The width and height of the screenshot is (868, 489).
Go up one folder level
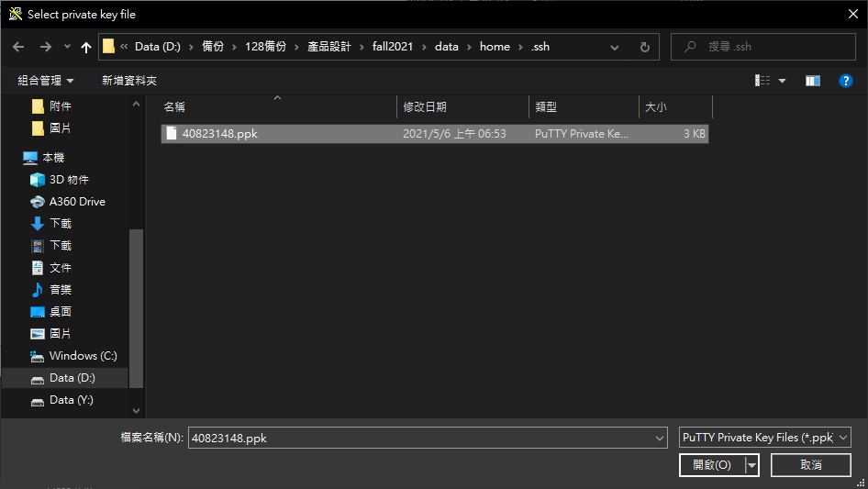pyautogui.click(x=86, y=47)
